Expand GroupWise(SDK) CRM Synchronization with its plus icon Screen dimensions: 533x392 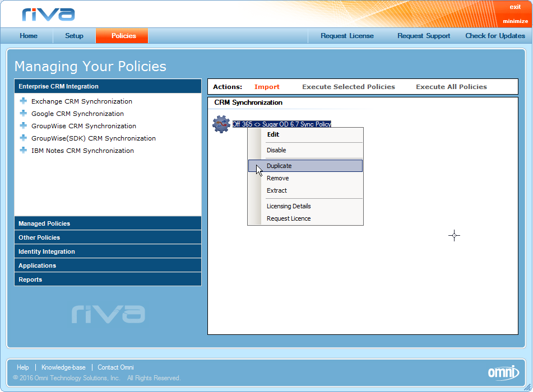pyautogui.click(x=24, y=138)
